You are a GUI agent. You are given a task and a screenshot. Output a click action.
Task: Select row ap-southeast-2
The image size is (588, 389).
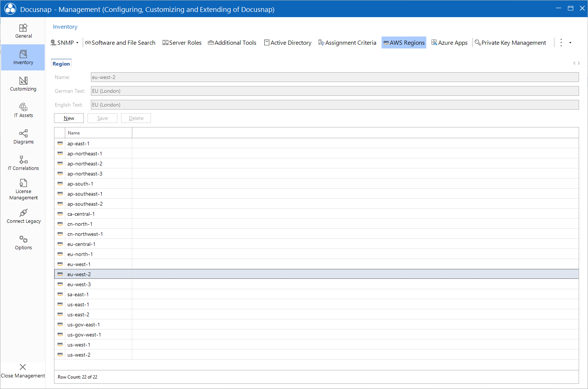pos(316,204)
